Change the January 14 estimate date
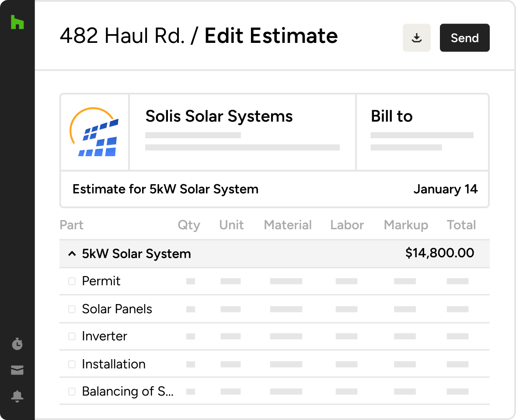516x420 pixels. pos(445,189)
